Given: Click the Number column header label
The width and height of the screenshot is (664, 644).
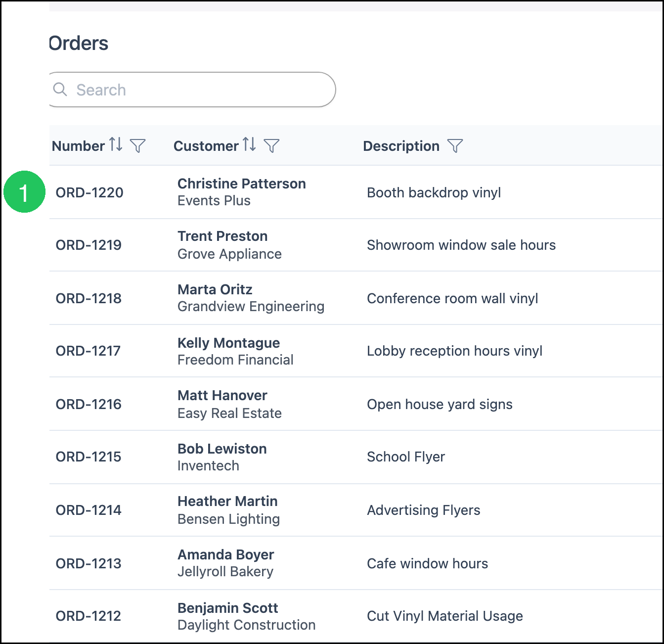Looking at the screenshot, I should click(79, 146).
